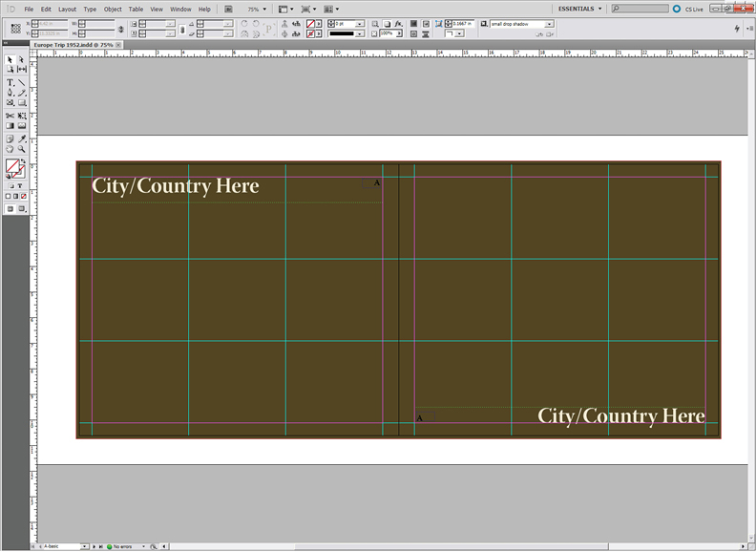Screen dimensions: 756x552
Task: Select the Zoom magnifier tool
Action: pyautogui.click(x=21, y=149)
